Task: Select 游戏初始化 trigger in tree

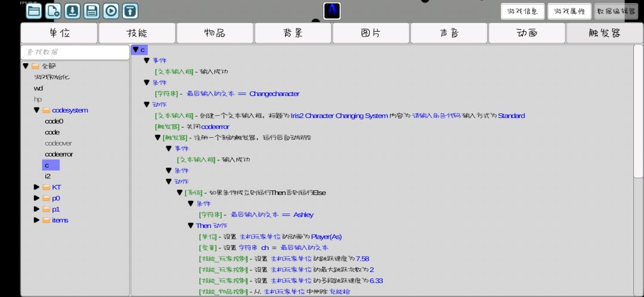Action: 52,77
